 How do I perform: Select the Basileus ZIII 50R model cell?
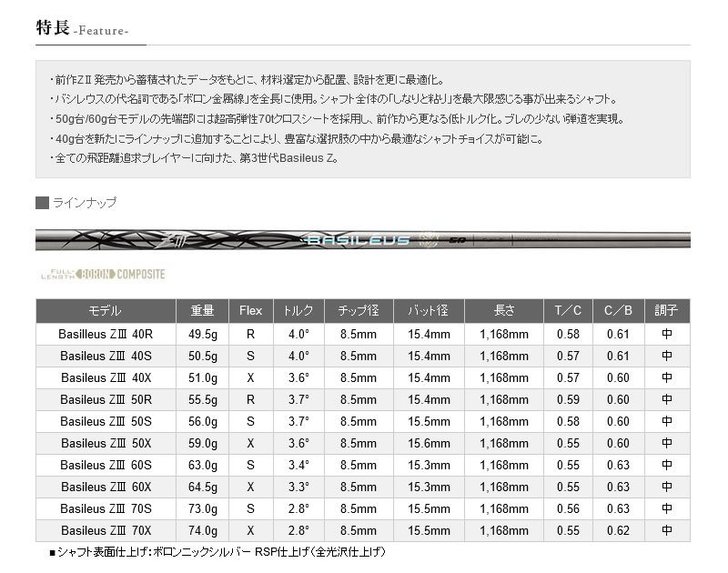[106, 399]
